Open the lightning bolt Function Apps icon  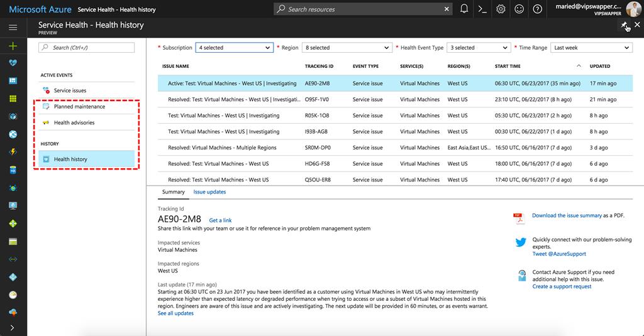(13, 152)
